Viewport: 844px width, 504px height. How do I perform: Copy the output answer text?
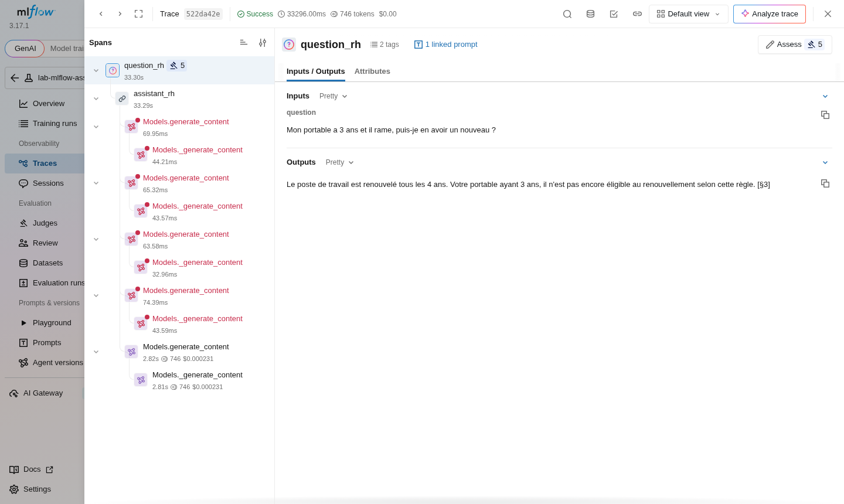coord(825,183)
